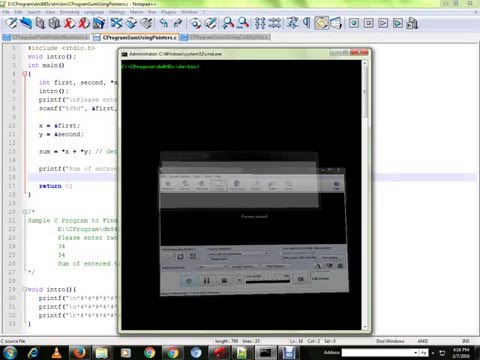Zoom in with the magnifier plus icon

[x=228, y=23]
